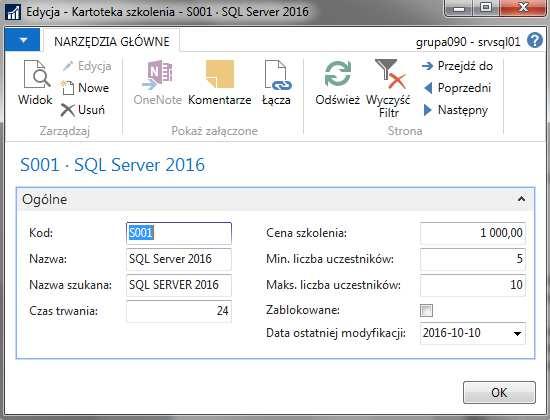Show Komentarze comments
Viewport: 550px width, 420px height.
[x=220, y=83]
